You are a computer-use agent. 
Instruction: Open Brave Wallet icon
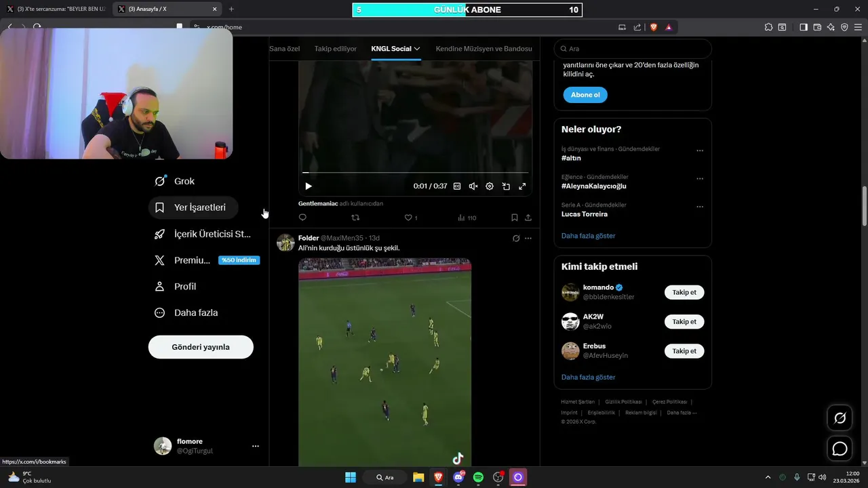click(817, 27)
